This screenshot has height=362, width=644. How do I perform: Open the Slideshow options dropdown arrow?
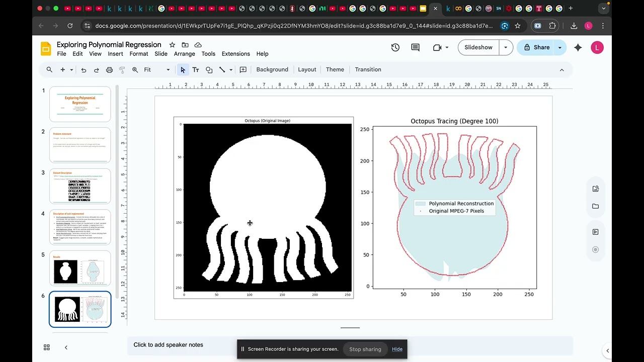506,47
